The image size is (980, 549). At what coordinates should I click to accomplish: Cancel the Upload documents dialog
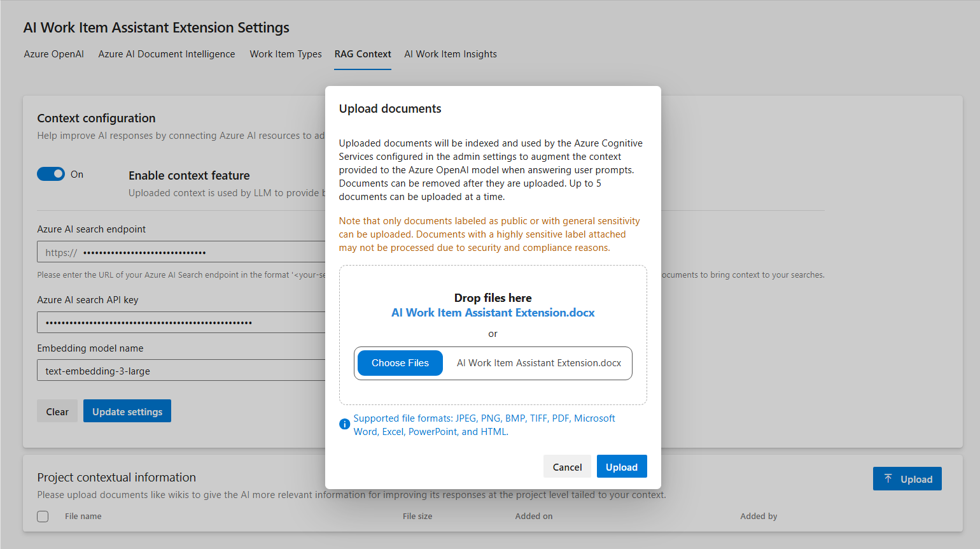567,466
